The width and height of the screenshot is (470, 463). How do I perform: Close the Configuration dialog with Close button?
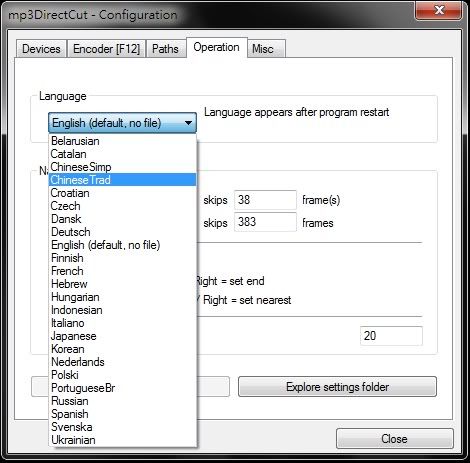395,439
